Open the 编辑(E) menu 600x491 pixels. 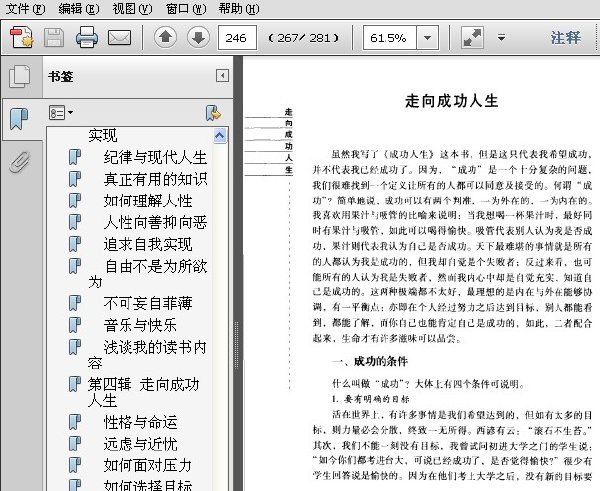[x=79, y=8]
